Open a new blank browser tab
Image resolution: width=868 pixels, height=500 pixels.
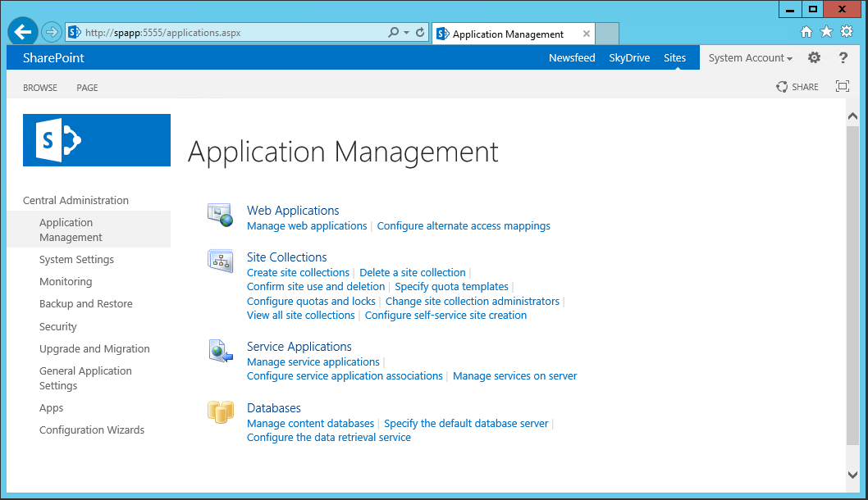[x=607, y=34]
